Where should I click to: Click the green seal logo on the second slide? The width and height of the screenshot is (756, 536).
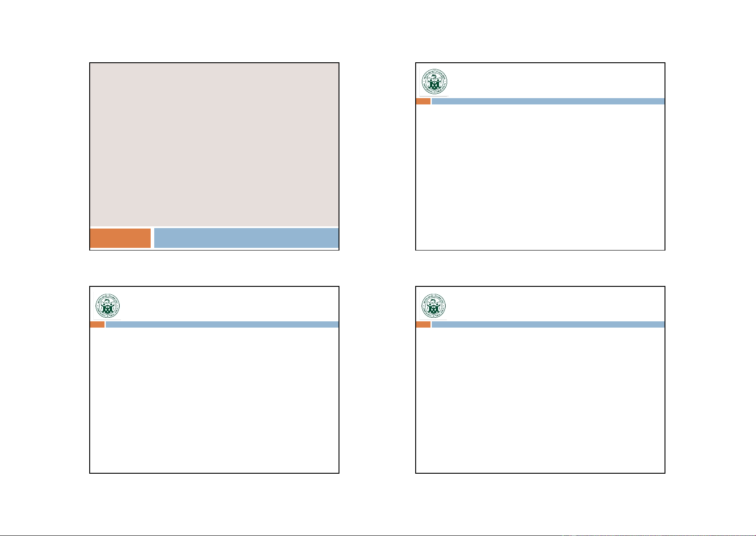[x=434, y=82]
